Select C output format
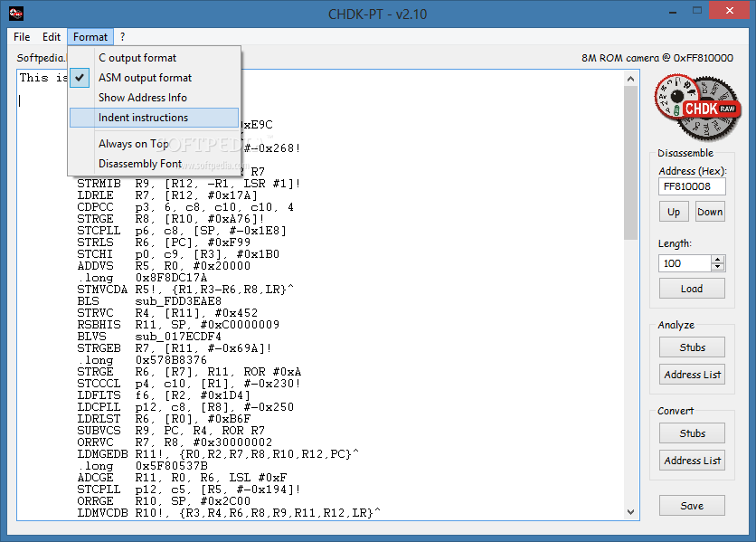Viewport: 756px width, 542px height. tap(155, 58)
